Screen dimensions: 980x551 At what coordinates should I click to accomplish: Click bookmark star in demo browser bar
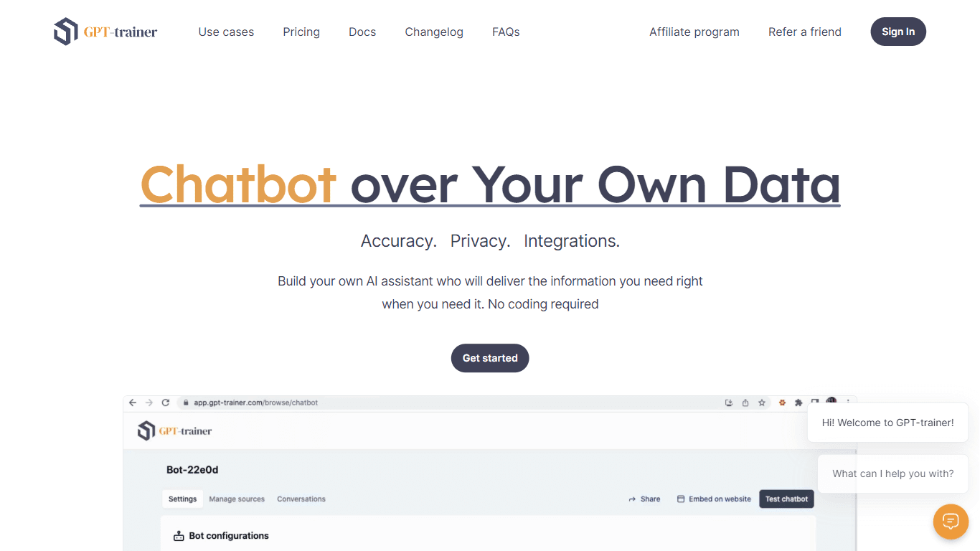(762, 403)
